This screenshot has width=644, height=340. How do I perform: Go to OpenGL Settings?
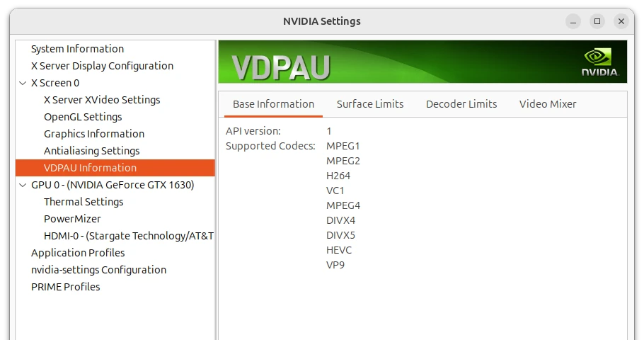(x=83, y=117)
